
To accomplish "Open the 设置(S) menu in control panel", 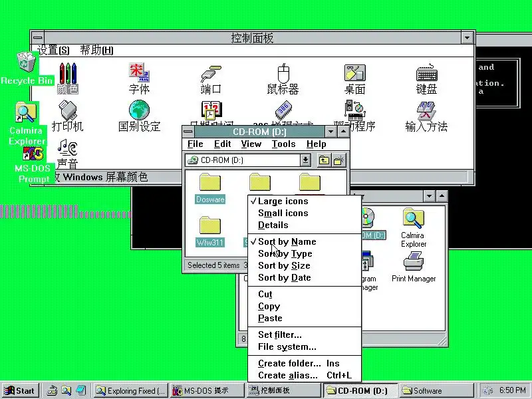I will [53, 51].
